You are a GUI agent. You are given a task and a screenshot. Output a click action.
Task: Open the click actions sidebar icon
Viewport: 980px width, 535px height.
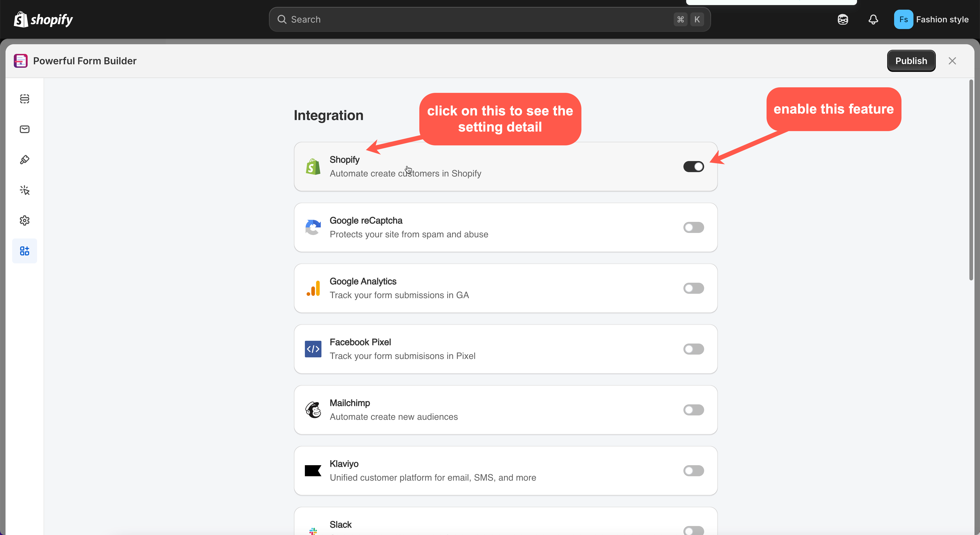click(x=25, y=190)
